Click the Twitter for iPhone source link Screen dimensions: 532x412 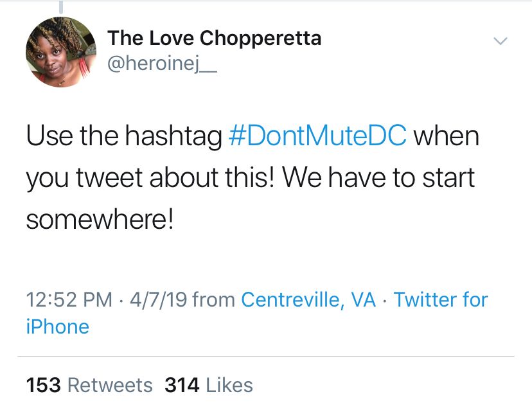click(x=440, y=300)
